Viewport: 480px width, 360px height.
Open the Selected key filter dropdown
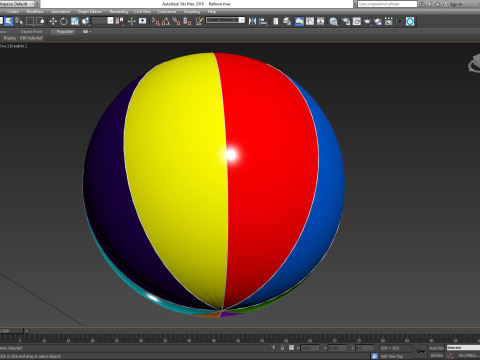463,348
